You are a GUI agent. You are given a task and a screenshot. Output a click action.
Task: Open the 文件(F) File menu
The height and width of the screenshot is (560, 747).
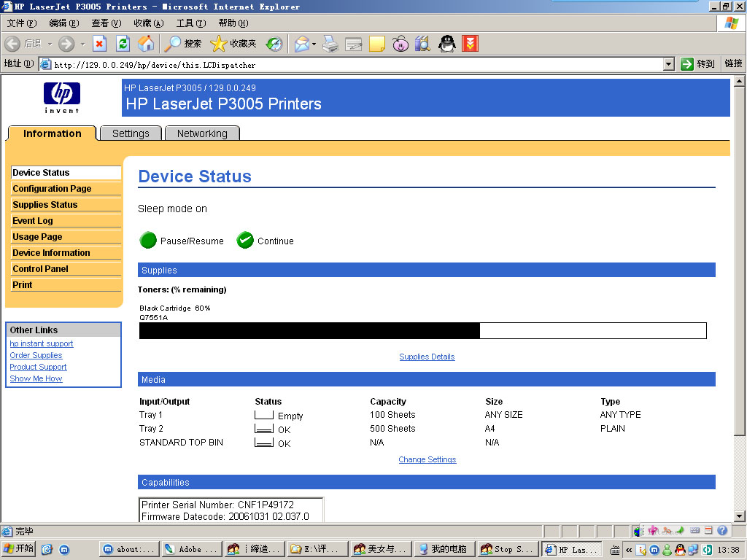pos(21,23)
